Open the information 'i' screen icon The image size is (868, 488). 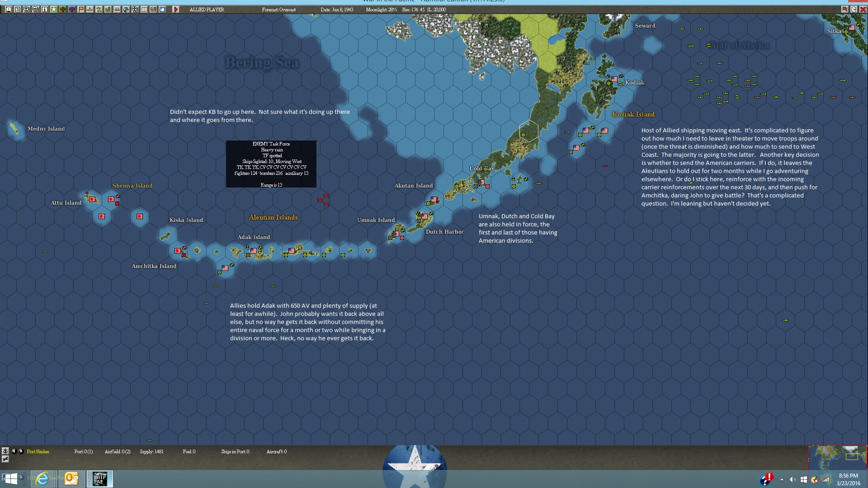point(45,9)
